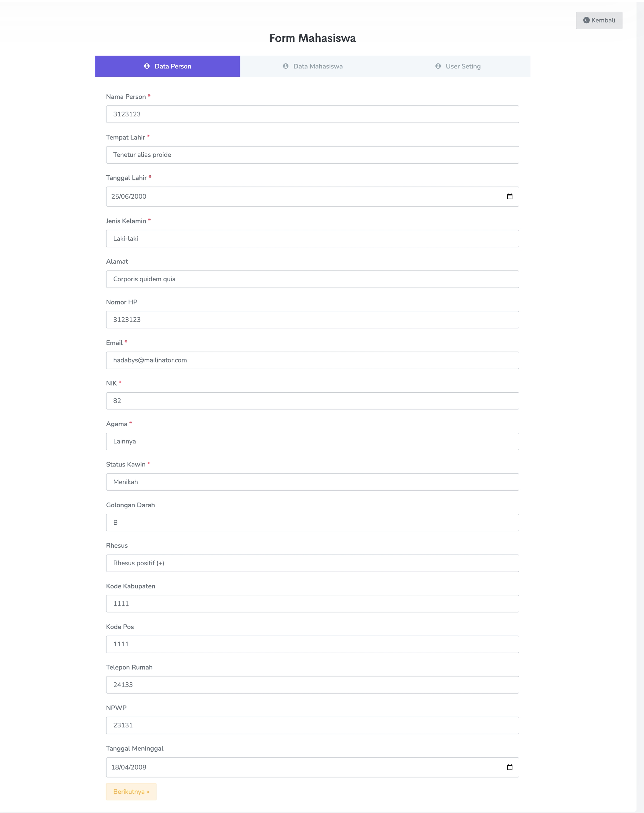644x813 pixels.
Task: Click the Data Person tab user icon
Action: tap(147, 66)
